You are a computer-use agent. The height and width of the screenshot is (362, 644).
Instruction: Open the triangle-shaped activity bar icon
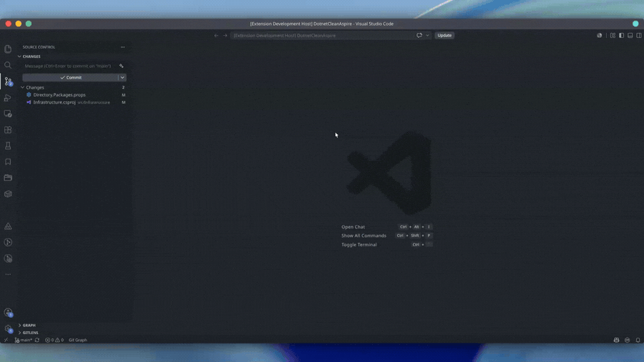(8, 226)
